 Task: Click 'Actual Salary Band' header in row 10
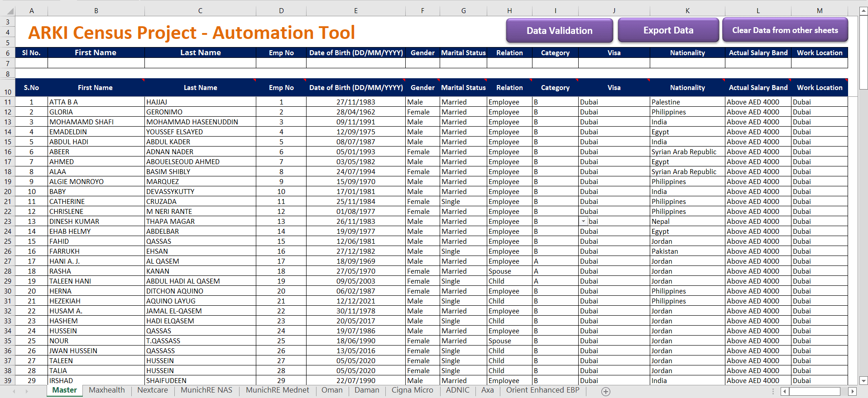tap(758, 88)
